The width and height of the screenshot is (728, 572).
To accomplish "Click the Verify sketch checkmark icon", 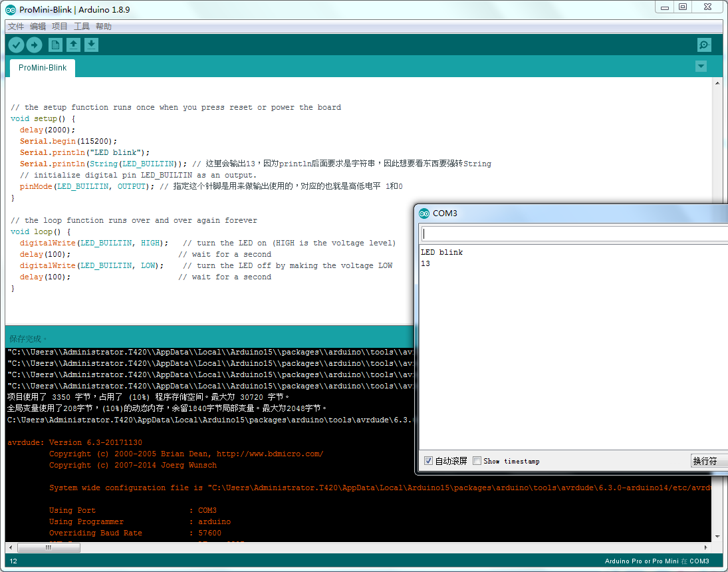I will pyautogui.click(x=16, y=45).
